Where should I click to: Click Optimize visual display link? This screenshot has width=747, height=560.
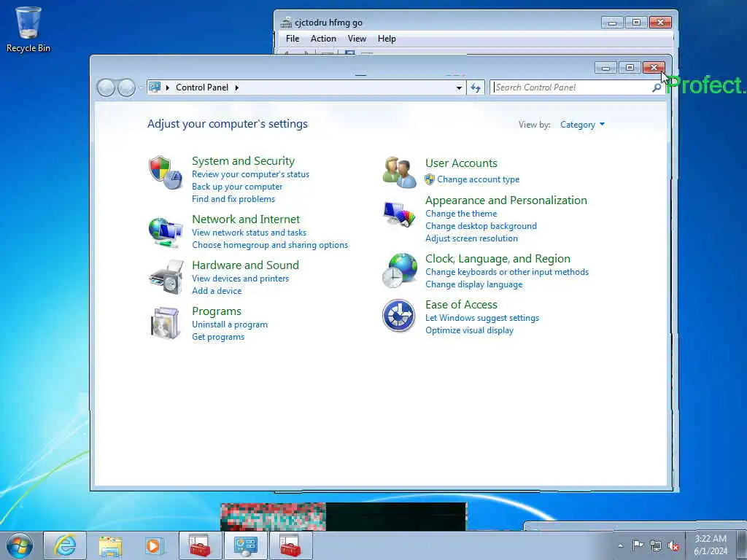click(x=469, y=330)
